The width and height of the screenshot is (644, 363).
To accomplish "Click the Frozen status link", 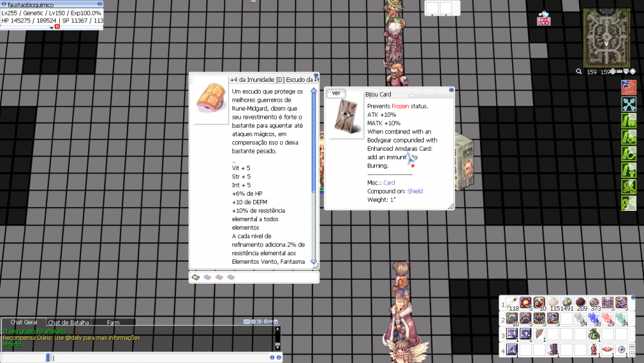I will click(x=400, y=106).
